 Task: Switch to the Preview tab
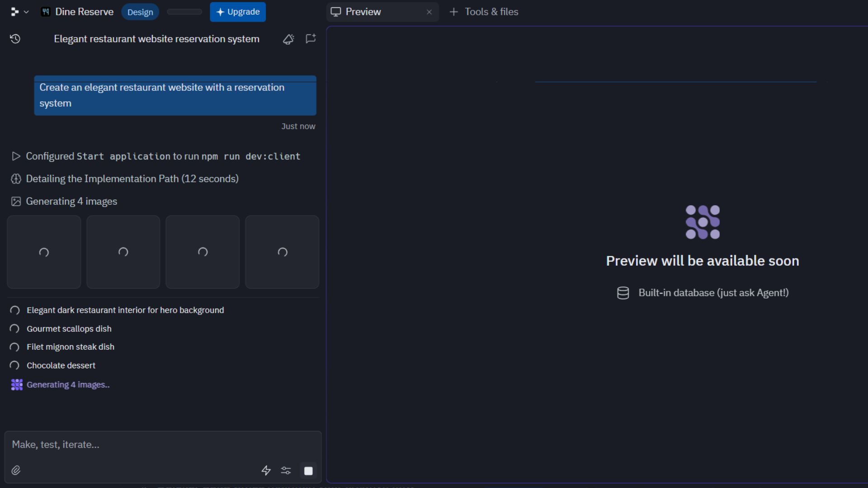point(363,12)
